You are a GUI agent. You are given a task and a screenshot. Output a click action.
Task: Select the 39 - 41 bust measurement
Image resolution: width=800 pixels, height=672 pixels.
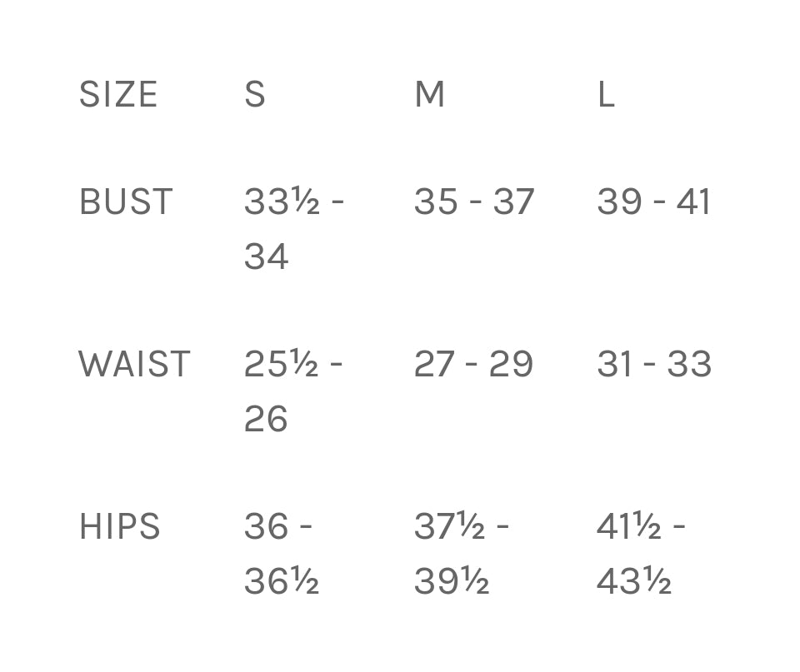tap(653, 202)
